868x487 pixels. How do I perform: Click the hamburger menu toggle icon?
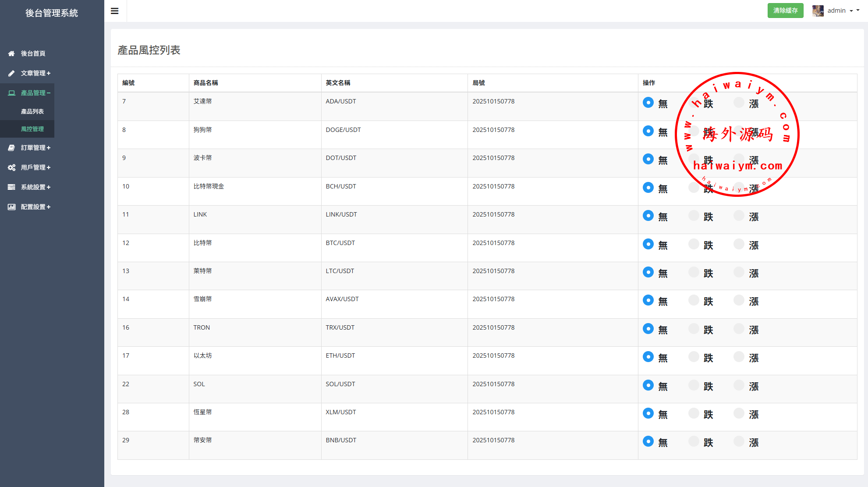(115, 11)
